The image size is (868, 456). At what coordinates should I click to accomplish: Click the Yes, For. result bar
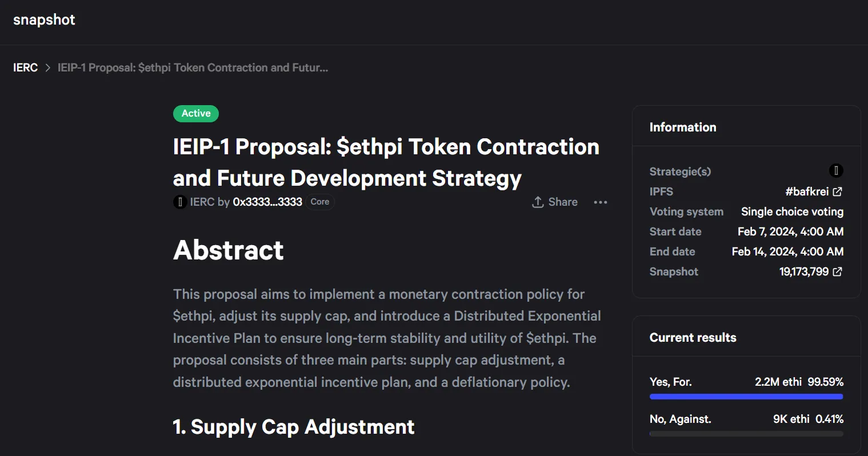pos(746,396)
